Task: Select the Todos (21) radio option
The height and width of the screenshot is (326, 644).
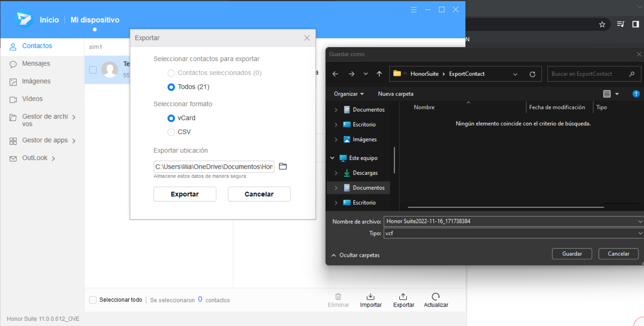Action: tap(171, 87)
